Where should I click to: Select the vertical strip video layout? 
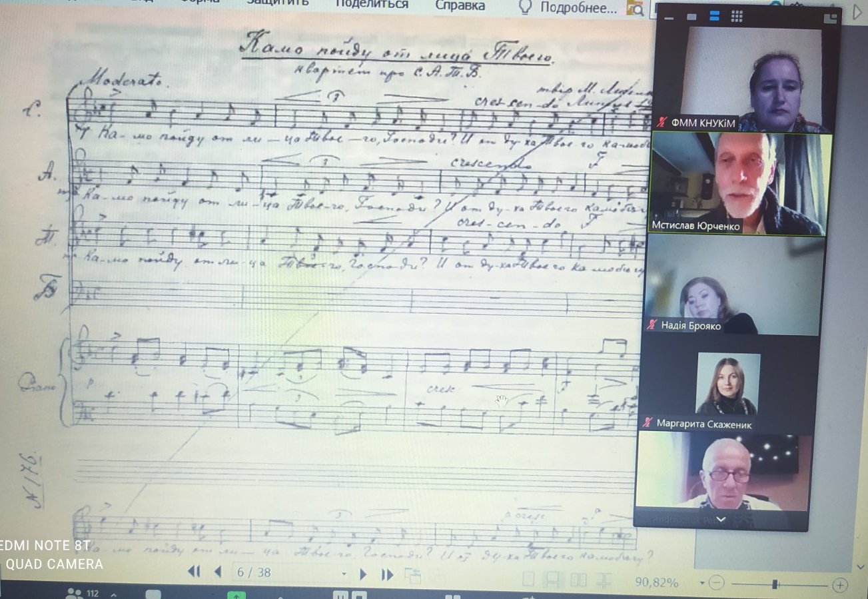tap(714, 16)
